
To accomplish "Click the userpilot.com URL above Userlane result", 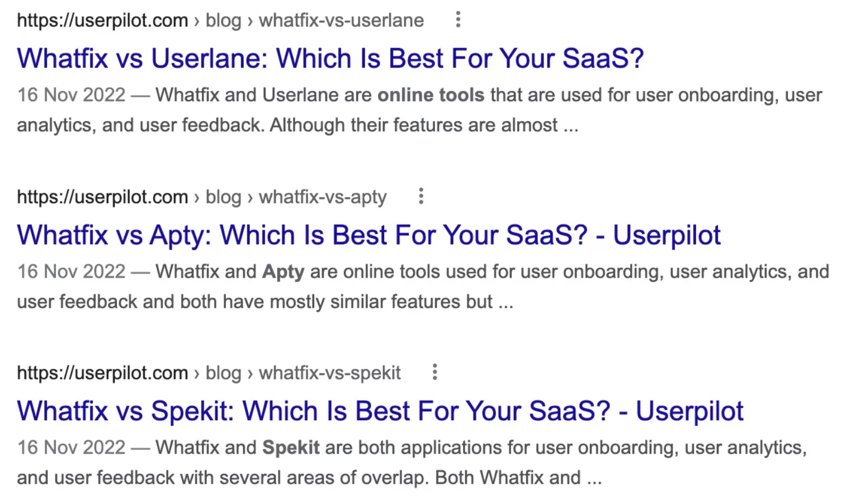I will point(102,21).
